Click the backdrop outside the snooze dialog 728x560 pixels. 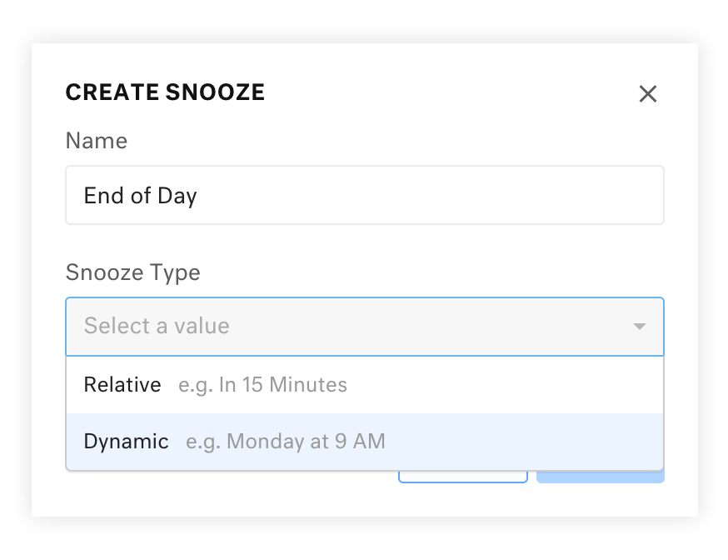(x=365, y=21)
